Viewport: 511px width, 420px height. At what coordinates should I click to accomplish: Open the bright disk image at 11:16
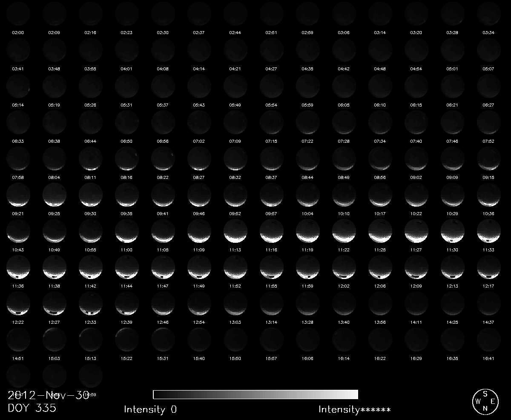(272, 230)
